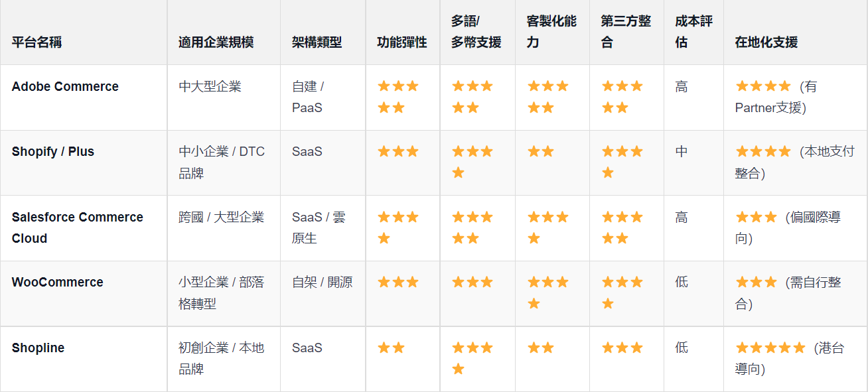Viewport: 868px width, 392px height.
Task: Click Shopify / Plus customization two-star rating
Action: pyautogui.click(x=540, y=151)
